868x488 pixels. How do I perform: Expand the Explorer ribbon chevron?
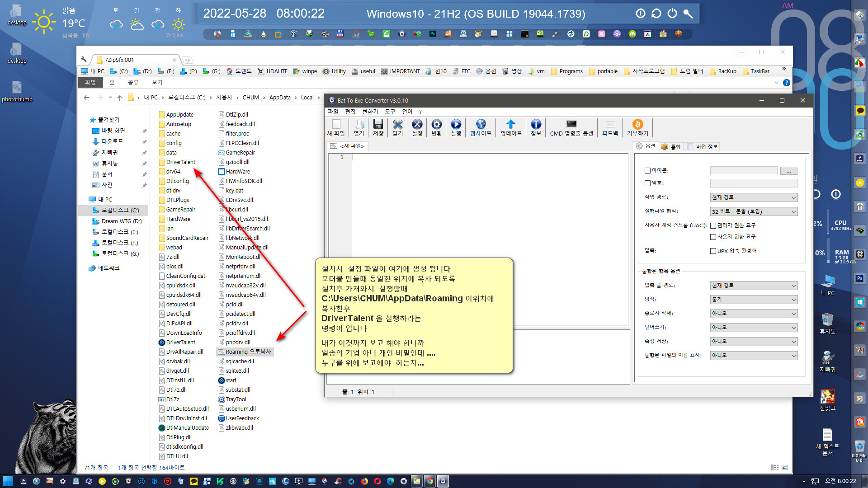coord(777,83)
